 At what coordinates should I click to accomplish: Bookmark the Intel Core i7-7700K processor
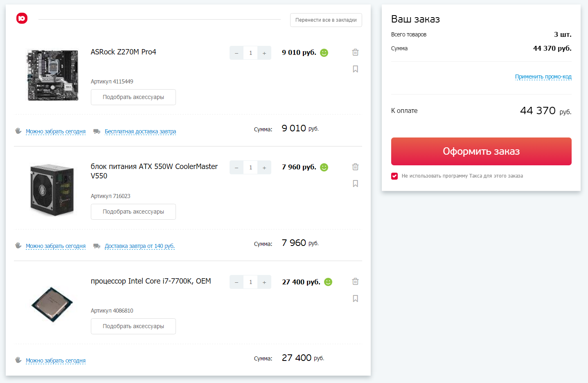click(355, 299)
